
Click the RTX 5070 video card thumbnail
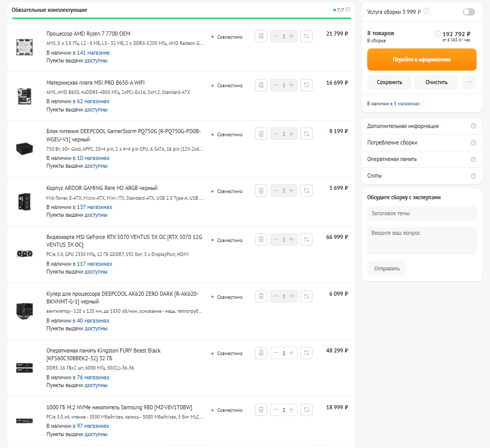click(24, 254)
